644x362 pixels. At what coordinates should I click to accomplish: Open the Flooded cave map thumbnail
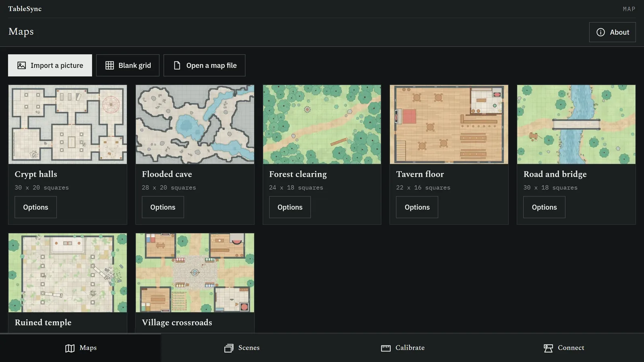click(x=195, y=124)
